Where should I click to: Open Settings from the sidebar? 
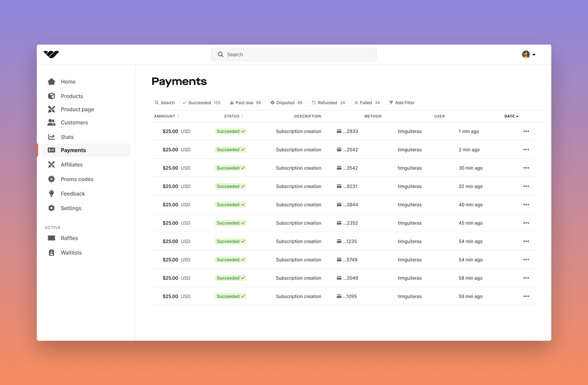[52, 207]
